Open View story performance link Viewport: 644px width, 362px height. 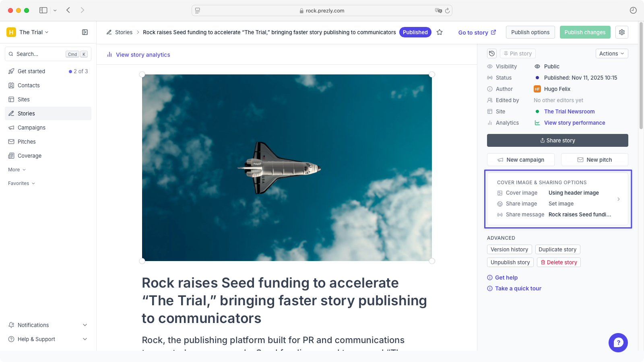[x=574, y=123]
